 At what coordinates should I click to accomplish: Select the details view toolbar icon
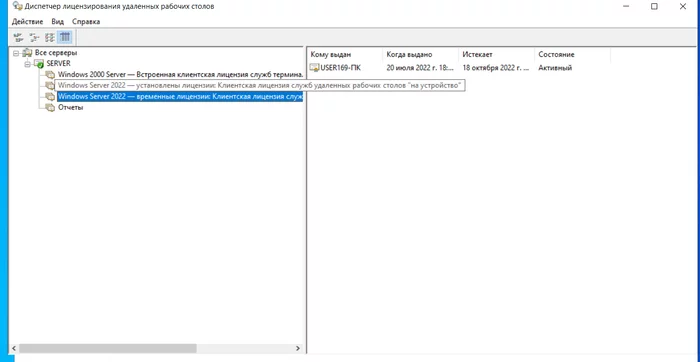(x=65, y=37)
